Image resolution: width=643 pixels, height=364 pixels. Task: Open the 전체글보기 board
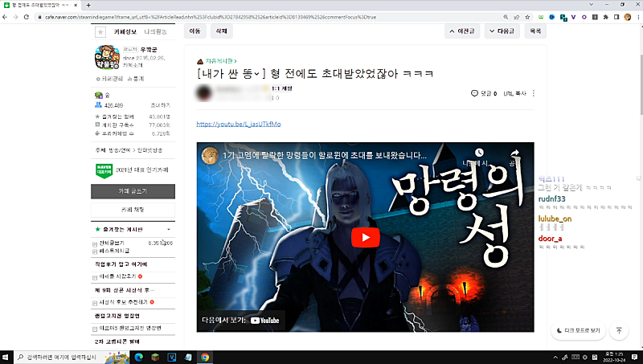(111, 243)
